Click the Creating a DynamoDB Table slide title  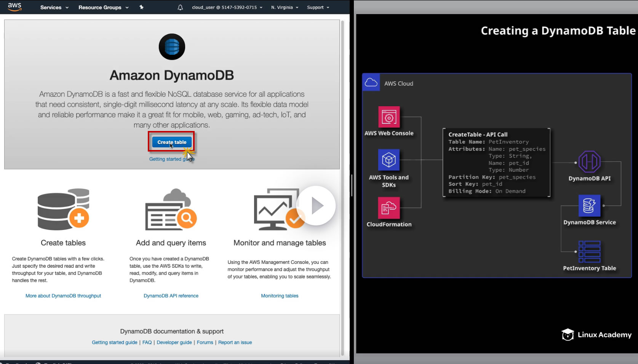558,30
